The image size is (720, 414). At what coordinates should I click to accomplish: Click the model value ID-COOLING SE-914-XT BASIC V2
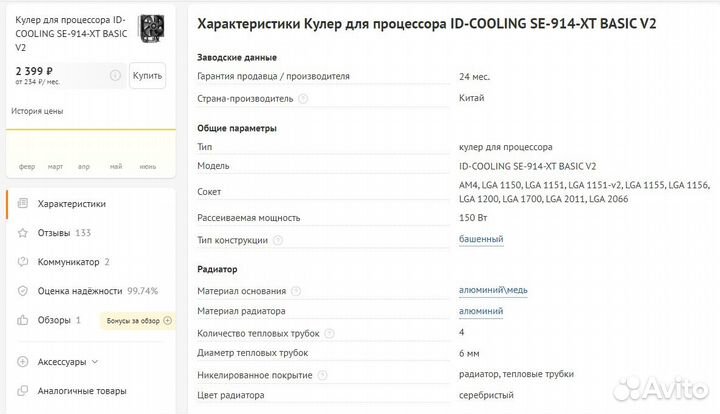point(528,166)
